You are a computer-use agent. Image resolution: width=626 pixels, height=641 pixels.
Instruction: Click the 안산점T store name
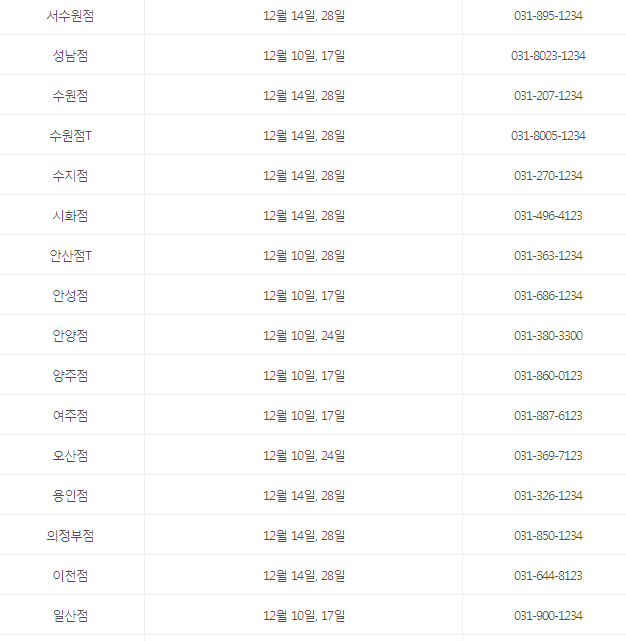click(70, 256)
